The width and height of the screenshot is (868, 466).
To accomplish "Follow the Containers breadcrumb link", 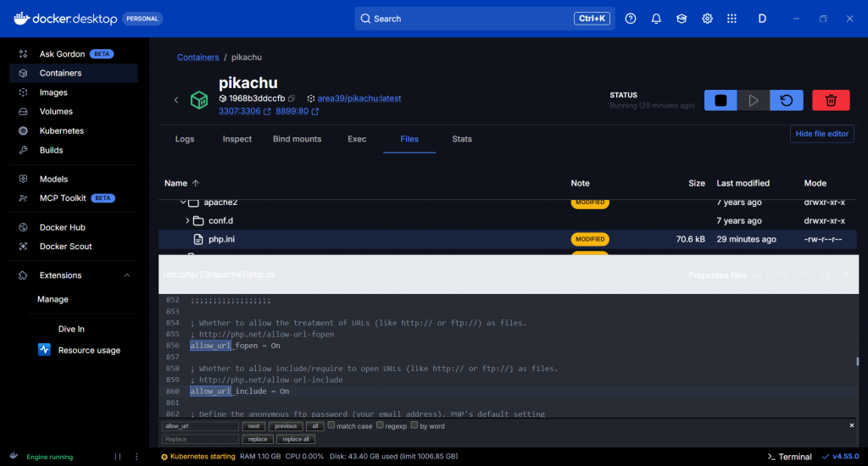I will pos(198,57).
